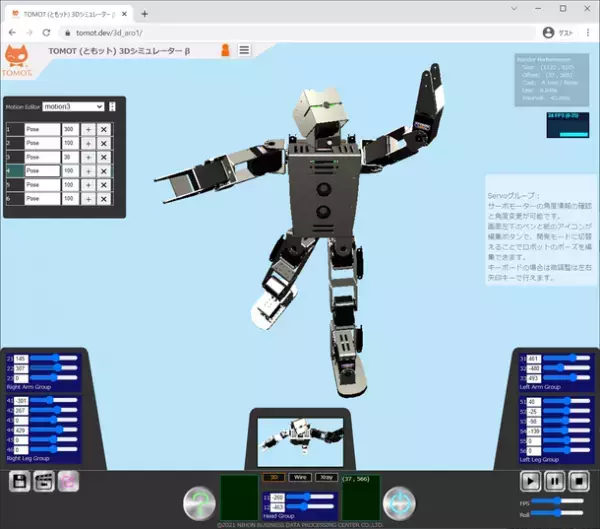
Task: Open the guest profile button
Action: [558, 33]
